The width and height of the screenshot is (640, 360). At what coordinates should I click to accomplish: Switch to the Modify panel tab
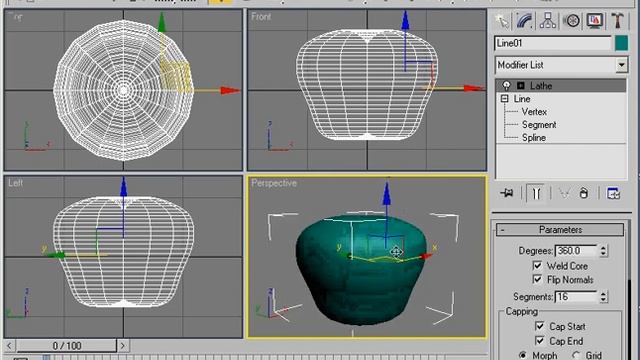tap(525, 20)
